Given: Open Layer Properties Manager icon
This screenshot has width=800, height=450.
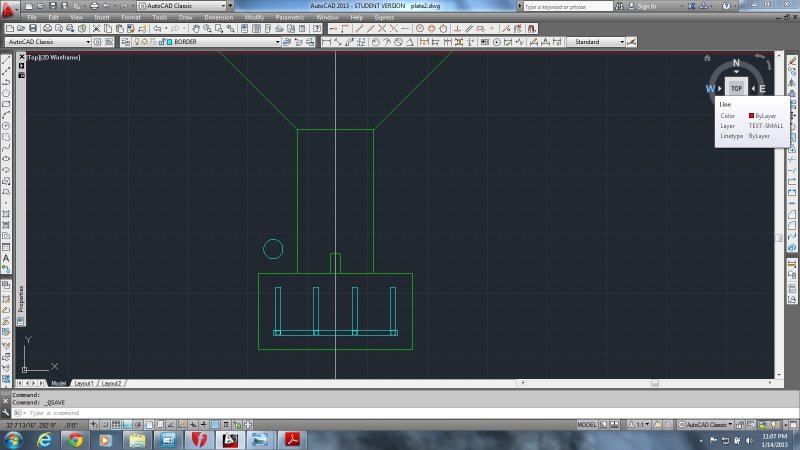Looking at the screenshot, I should 126,42.
